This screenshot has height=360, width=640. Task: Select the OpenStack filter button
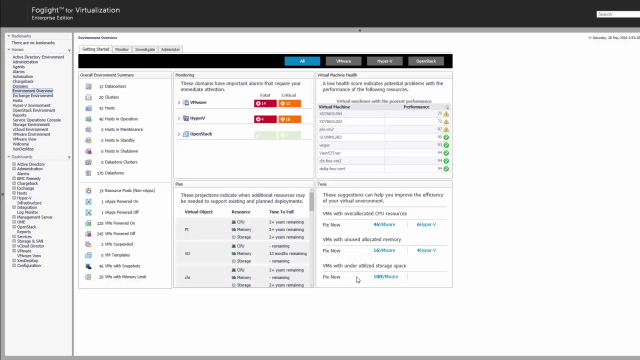coord(426,61)
